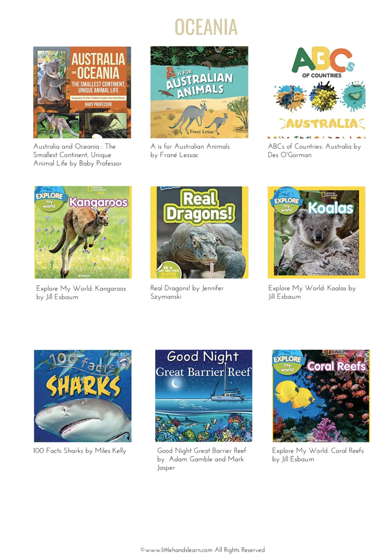Image resolution: width=392 pixels, height=555 pixels.
Task: Open A is for Australian Animals cover
Action: pyautogui.click(x=199, y=92)
